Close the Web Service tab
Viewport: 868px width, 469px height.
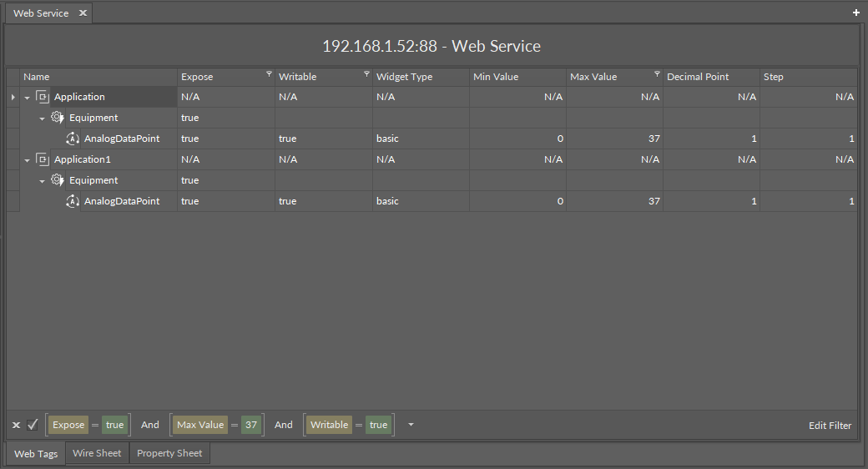click(x=83, y=13)
